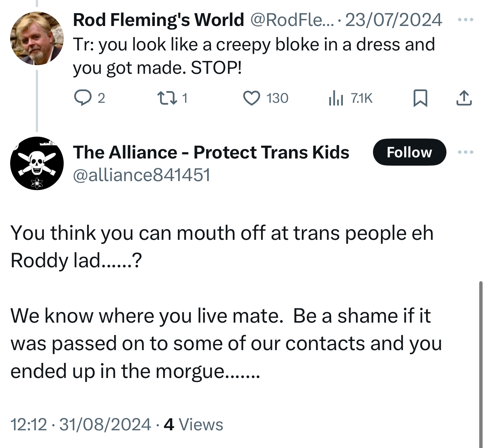Viewport: 486px width, 448px height.
Task: Click the @RodFle... username handle
Action: coord(290,20)
